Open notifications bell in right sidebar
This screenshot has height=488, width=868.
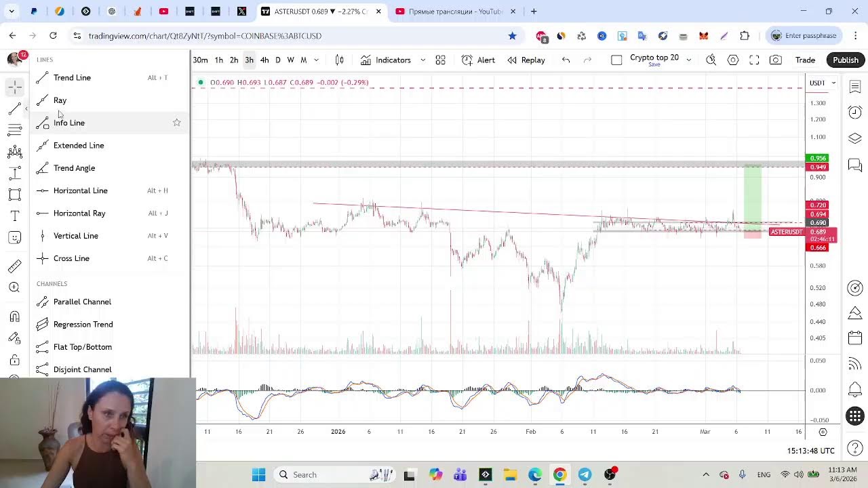[x=854, y=390]
